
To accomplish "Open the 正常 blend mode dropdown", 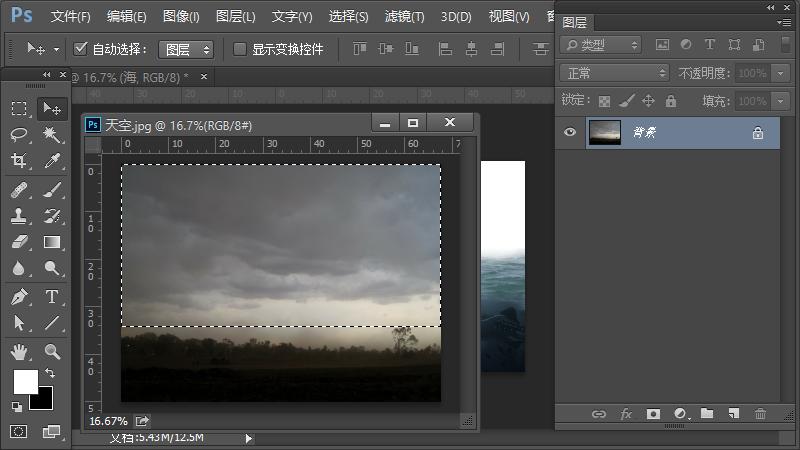I will 615,73.
